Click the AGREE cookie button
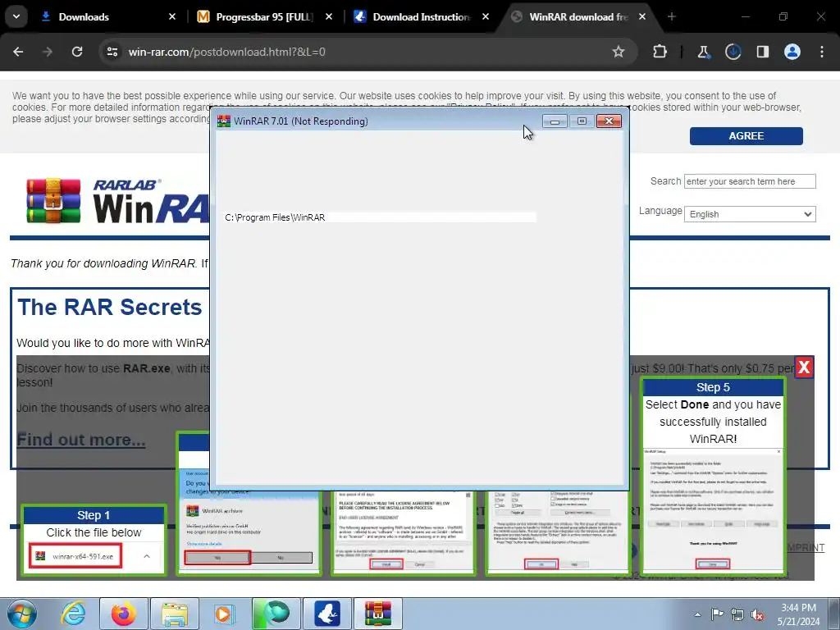The image size is (840, 630). [x=746, y=136]
